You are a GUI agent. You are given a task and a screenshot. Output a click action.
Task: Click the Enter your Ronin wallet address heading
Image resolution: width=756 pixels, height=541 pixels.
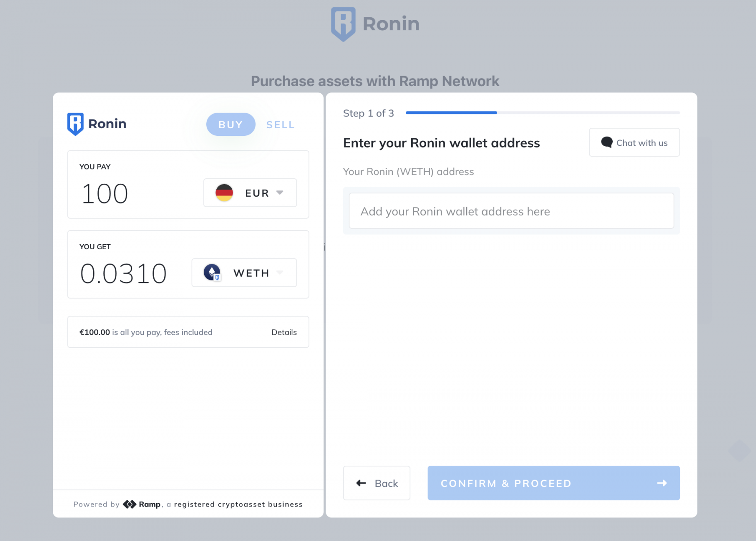(441, 143)
